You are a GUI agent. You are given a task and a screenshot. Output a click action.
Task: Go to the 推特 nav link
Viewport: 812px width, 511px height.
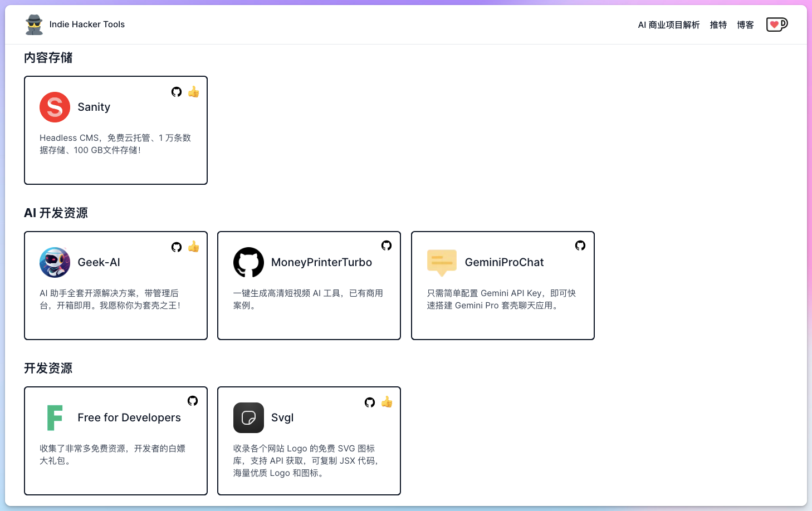click(x=718, y=24)
